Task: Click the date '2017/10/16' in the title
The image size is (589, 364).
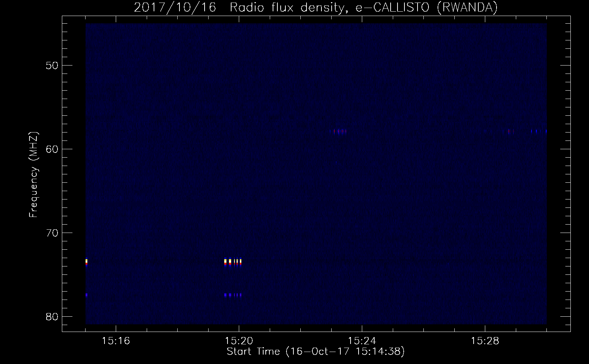Action: click(x=175, y=7)
